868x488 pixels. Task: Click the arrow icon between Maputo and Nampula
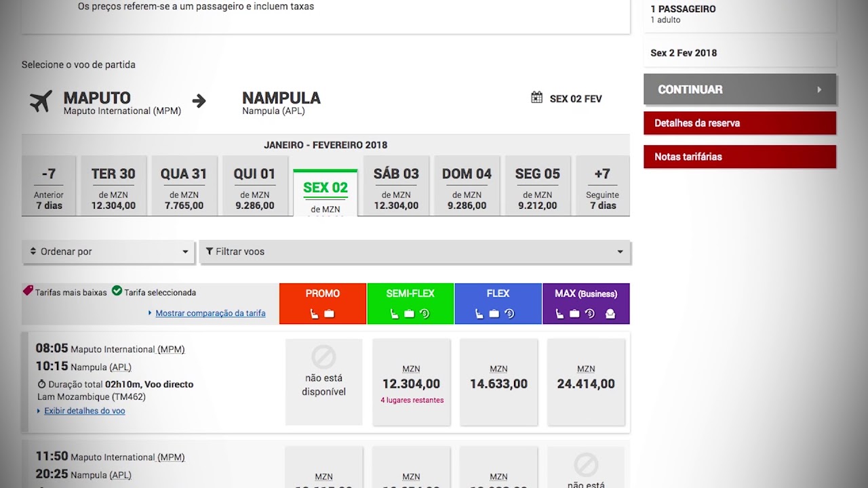[199, 101]
